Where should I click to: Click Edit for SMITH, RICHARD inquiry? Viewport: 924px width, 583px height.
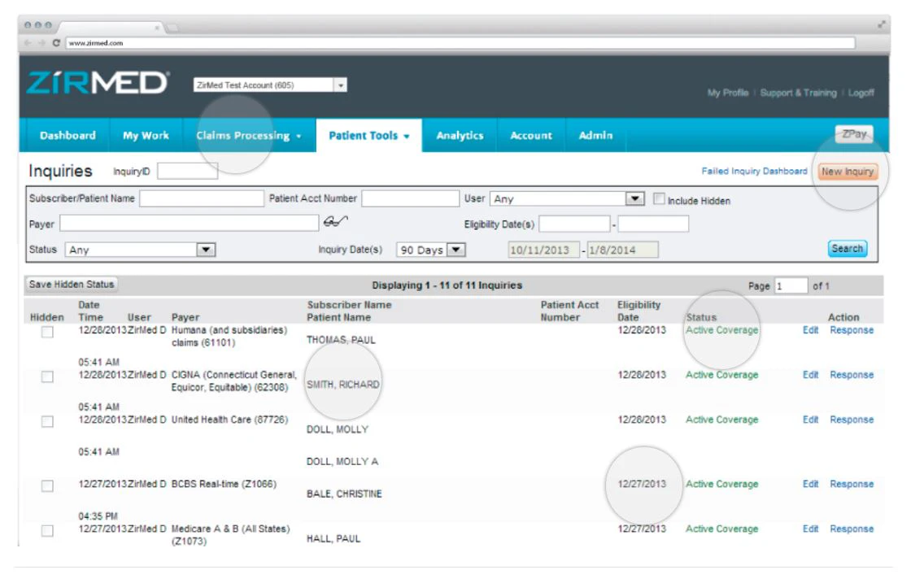810,375
